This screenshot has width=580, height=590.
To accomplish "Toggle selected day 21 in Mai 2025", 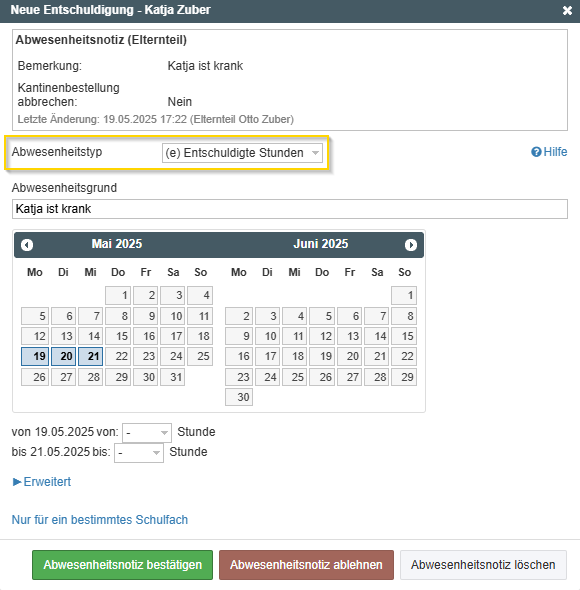I will pyautogui.click(x=91, y=356).
